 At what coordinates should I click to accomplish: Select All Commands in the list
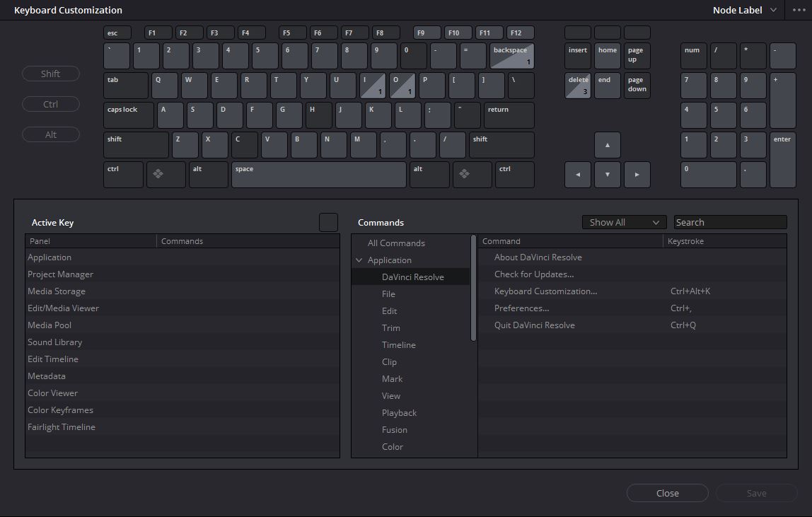(396, 243)
